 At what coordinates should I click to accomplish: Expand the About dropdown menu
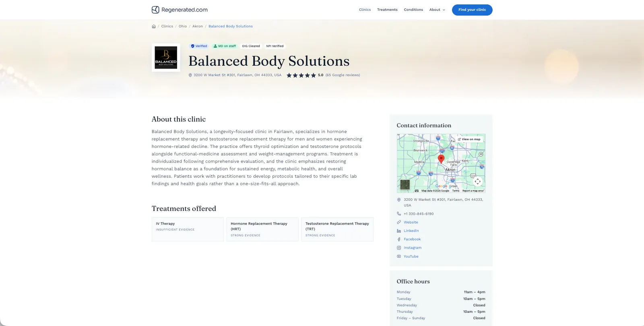437,10
